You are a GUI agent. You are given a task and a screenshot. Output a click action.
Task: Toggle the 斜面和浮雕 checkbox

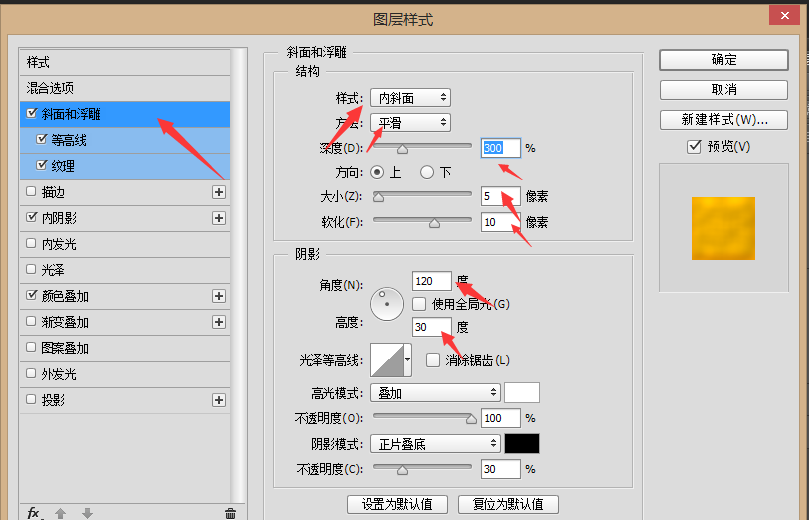[x=32, y=113]
